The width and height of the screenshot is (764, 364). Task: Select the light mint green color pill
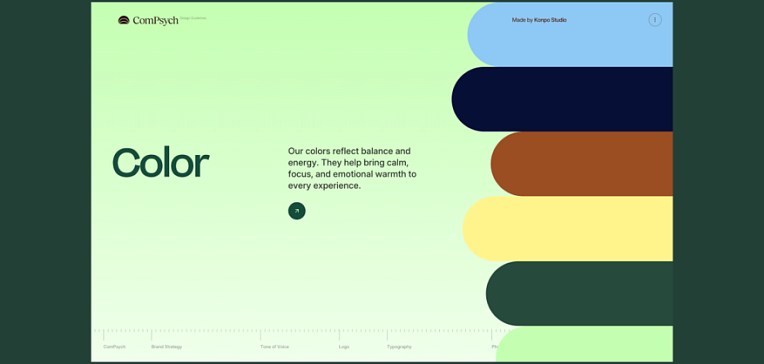coord(584,344)
